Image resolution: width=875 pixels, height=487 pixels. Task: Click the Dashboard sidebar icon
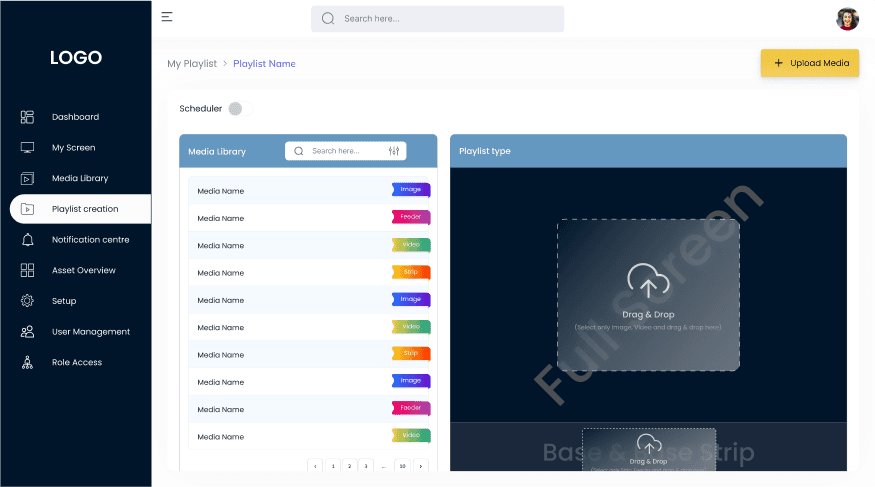[x=27, y=117]
